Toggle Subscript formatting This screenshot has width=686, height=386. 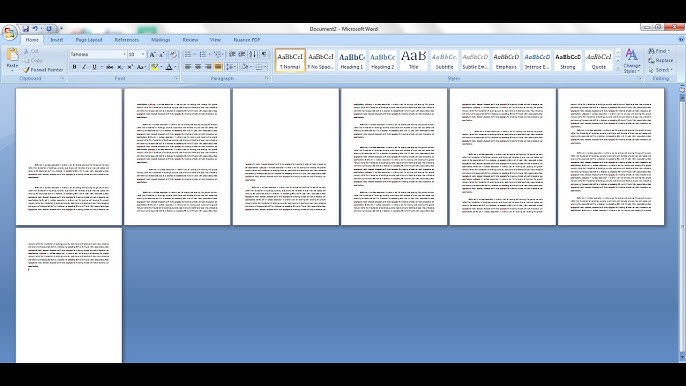pos(120,67)
